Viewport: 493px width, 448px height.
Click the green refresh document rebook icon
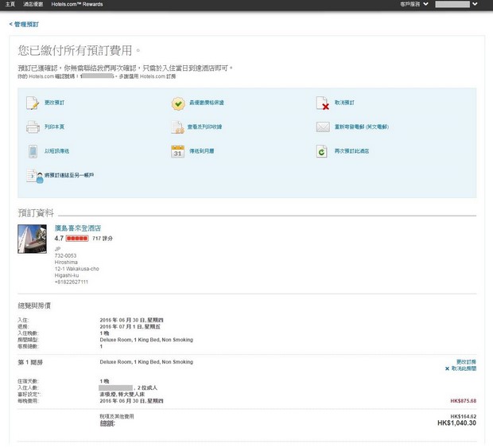[322, 151]
